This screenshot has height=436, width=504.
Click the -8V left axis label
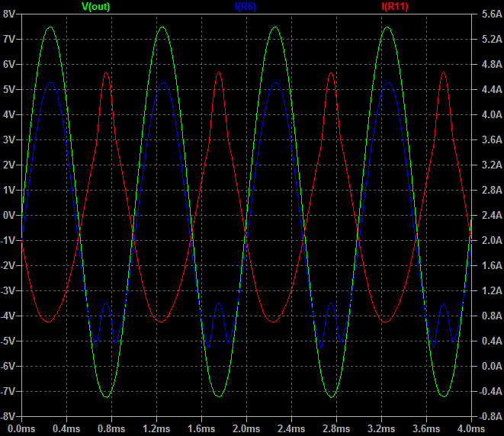(x=8, y=416)
